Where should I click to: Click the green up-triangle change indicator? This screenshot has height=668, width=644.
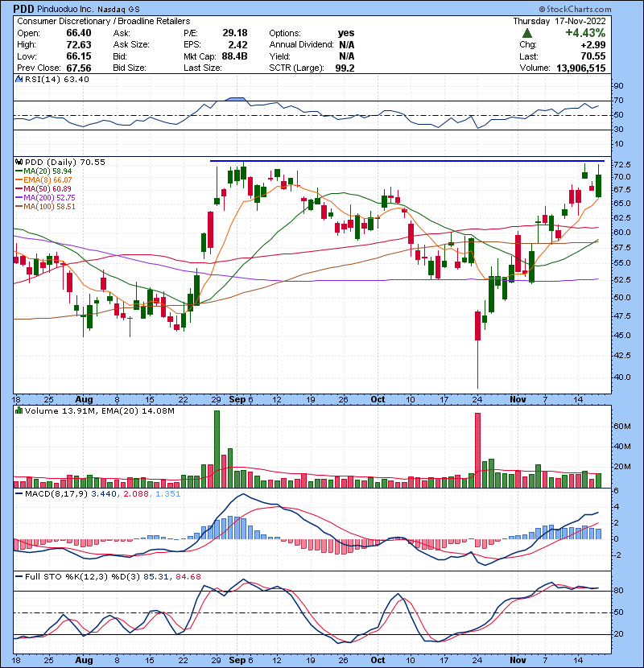pyautogui.click(x=527, y=33)
